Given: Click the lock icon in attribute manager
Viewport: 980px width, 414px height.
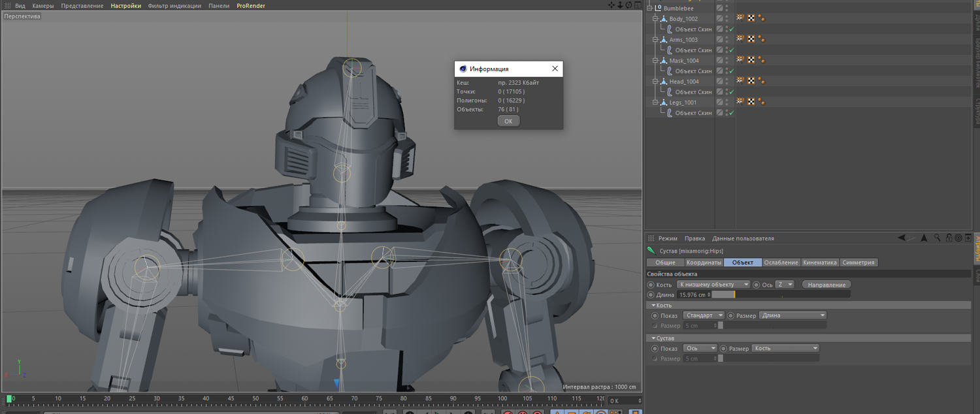Looking at the screenshot, I should pyautogui.click(x=949, y=238).
